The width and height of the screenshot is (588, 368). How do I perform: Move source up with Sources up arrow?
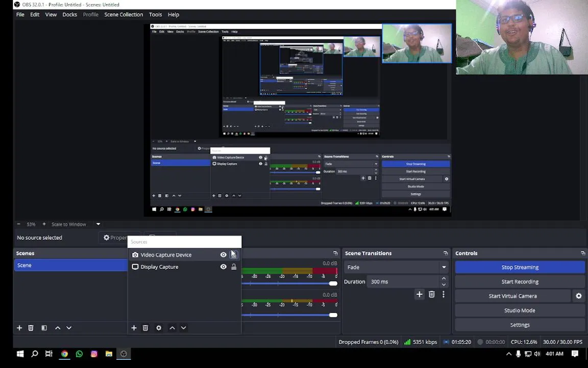[x=172, y=328]
